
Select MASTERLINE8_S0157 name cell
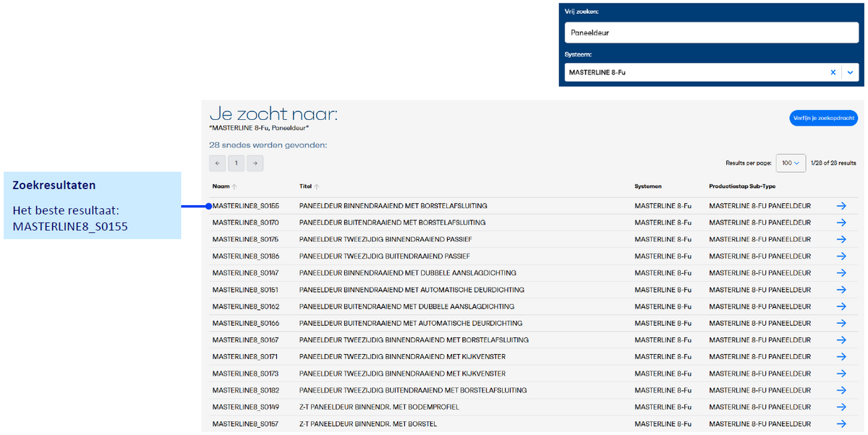[246, 424]
